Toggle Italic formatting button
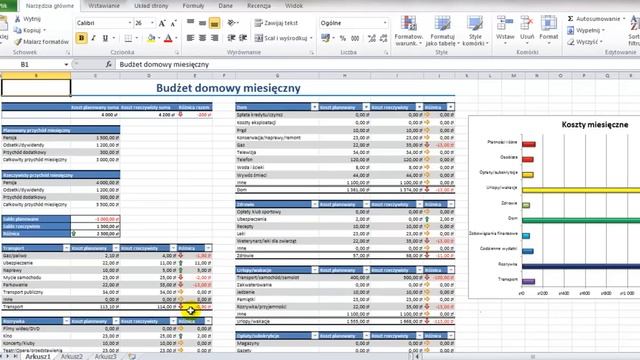This screenshot has width=640, height=360. [93, 38]
